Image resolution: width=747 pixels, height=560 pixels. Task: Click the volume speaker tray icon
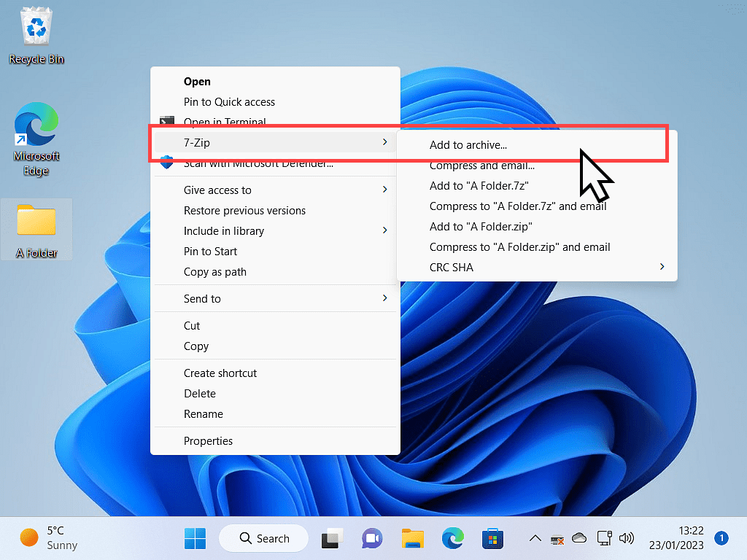point(627,539)
